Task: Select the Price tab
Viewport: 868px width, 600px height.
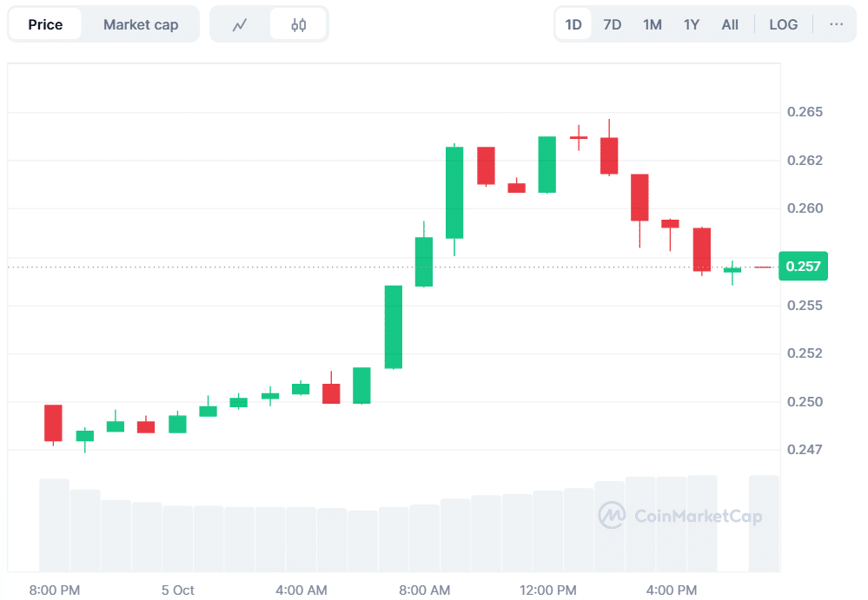Action: (45, 24)
